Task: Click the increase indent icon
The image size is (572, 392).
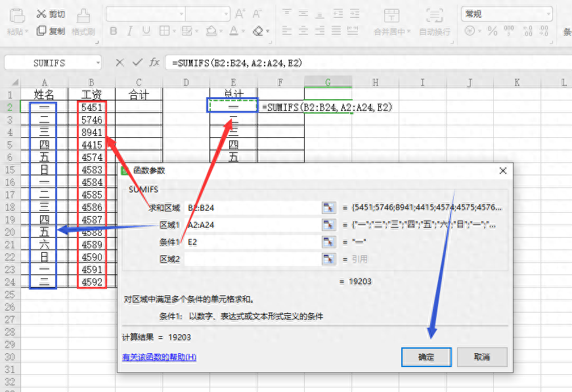Action: (355, 14)
